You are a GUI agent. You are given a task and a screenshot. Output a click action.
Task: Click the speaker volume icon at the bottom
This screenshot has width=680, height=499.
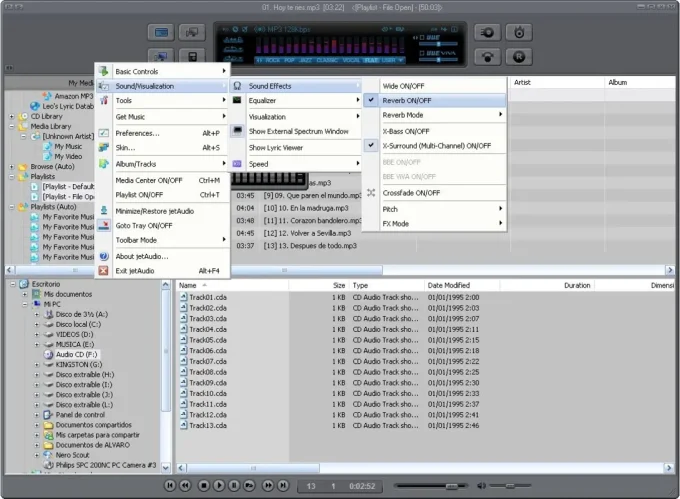coord(482,485)
